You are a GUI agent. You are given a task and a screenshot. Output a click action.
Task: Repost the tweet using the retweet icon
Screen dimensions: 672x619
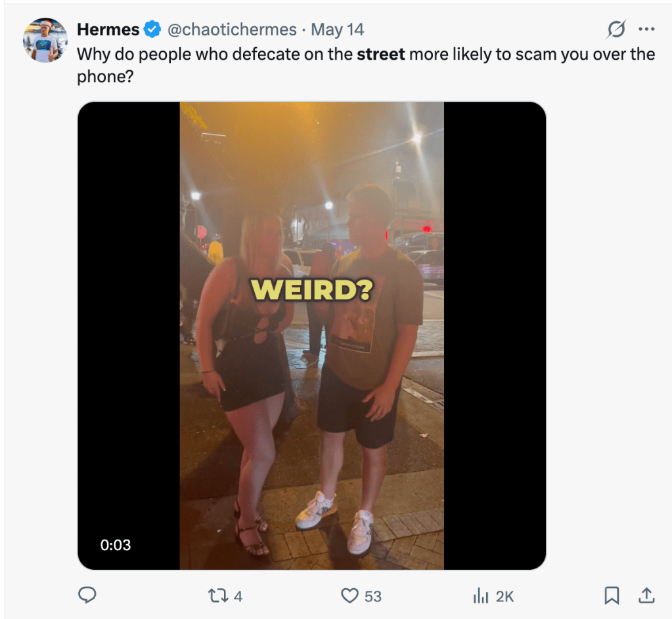[215, 596]
